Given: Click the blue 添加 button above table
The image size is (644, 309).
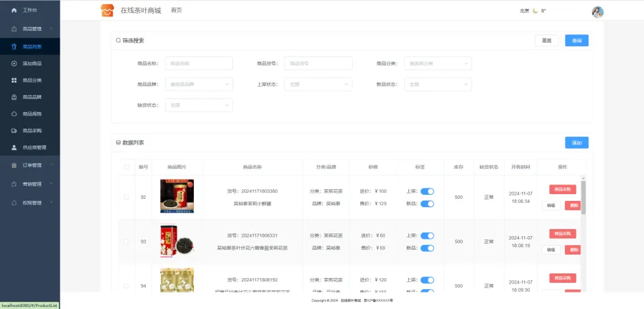Looking at the screenshot, I should (x=576, y=142).
